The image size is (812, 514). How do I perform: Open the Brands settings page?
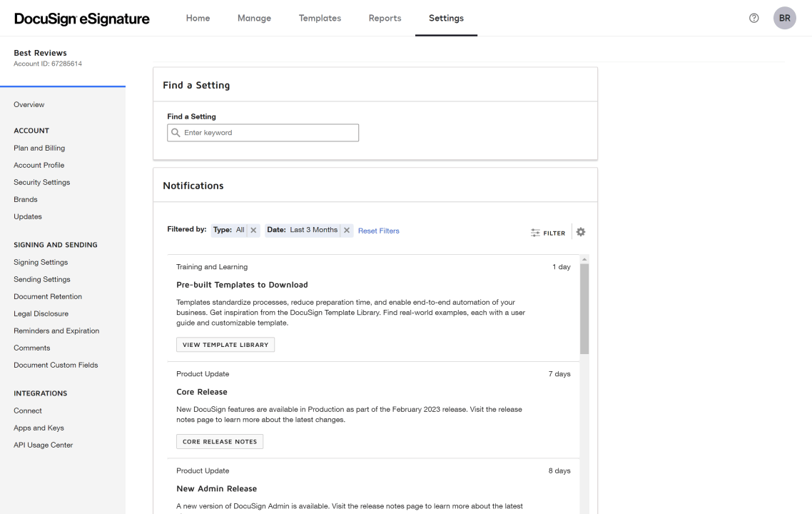click(x=25, y=199)
